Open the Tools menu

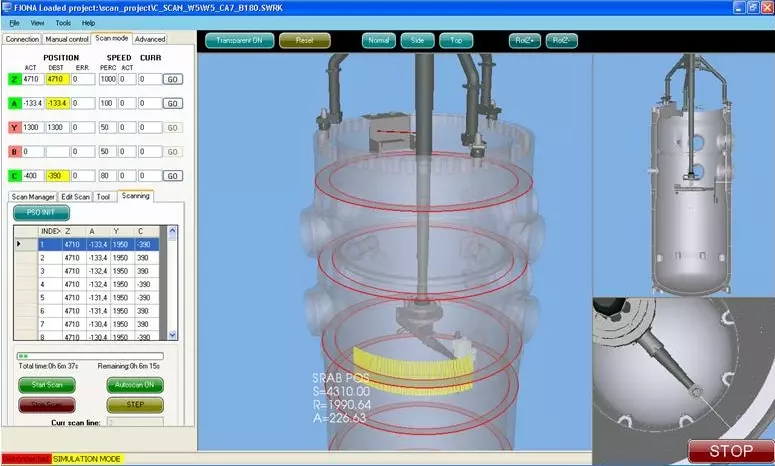click(x=63, y=22)
